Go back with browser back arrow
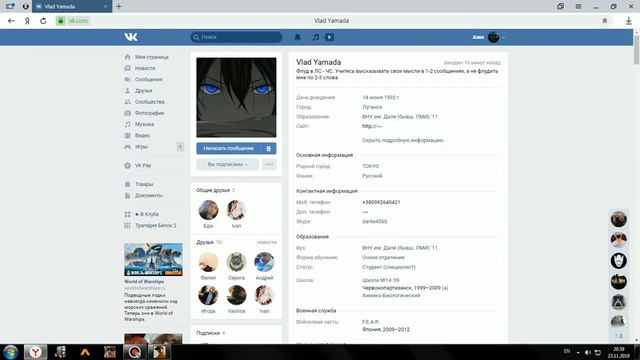This screenshot has width=640, height=360. pos(11,21)
